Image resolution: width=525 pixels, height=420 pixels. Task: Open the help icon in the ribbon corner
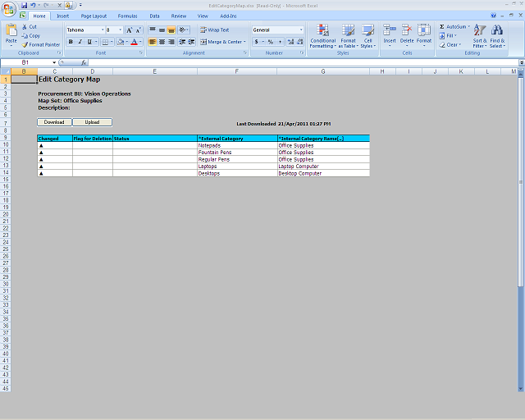pos(493,16)
